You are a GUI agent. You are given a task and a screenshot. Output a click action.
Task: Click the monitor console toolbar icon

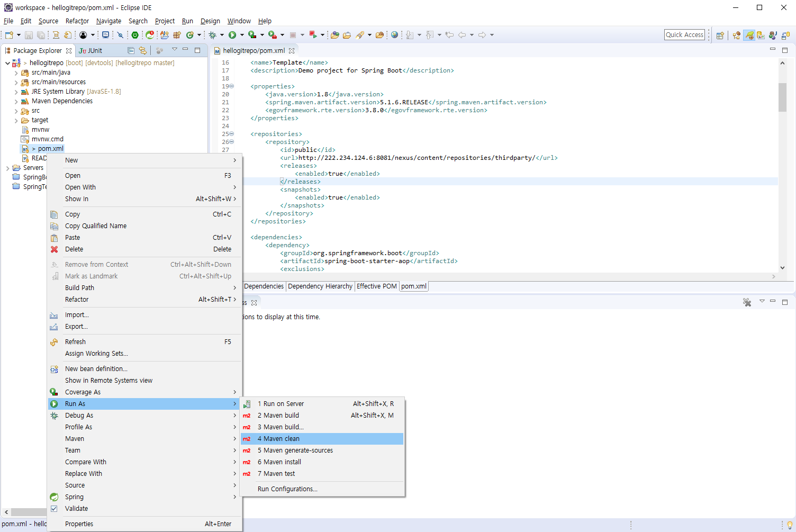(x=106, y=35)
